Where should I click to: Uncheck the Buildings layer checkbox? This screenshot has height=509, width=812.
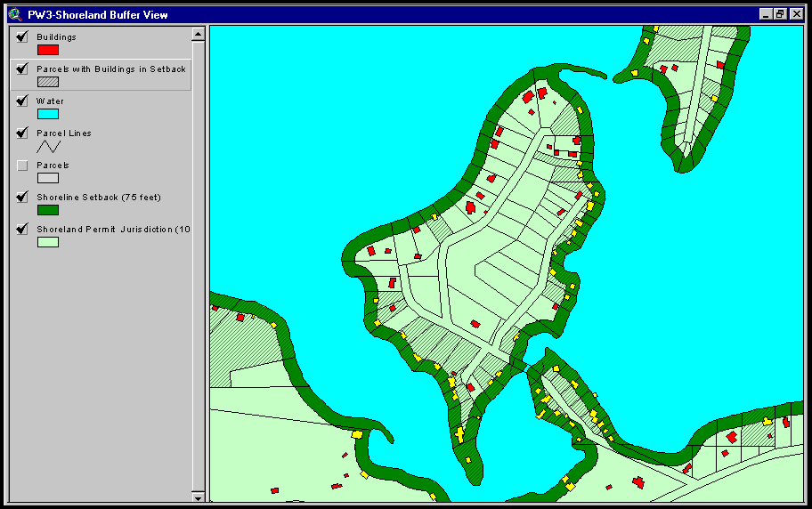[x=21, y=36]
